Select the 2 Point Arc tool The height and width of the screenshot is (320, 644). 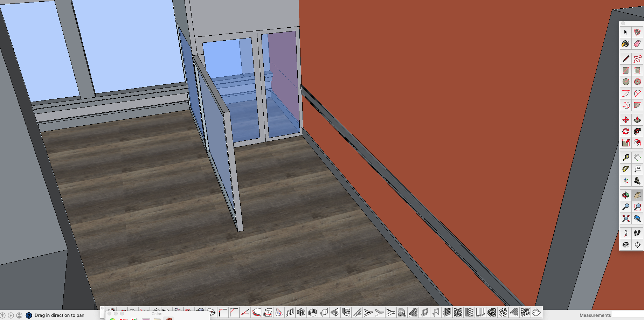pos(637,93)
